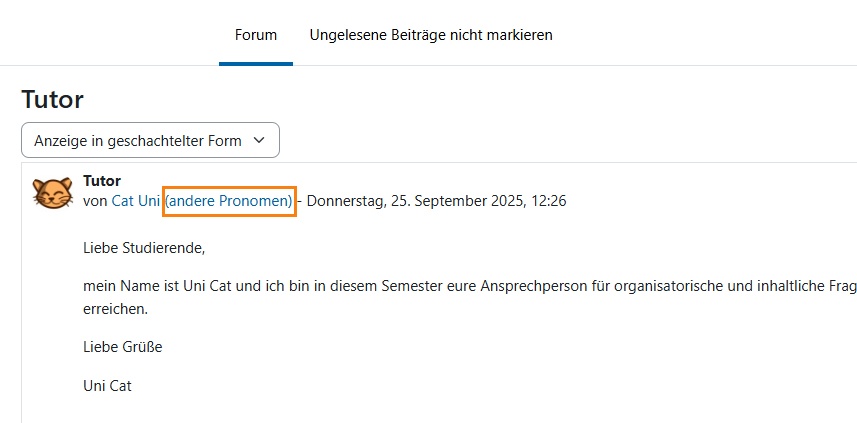The width and height of the screenshot is (857, 423).
Task: Click the time 12:26 in post header
Action: (x=548, y=201)
